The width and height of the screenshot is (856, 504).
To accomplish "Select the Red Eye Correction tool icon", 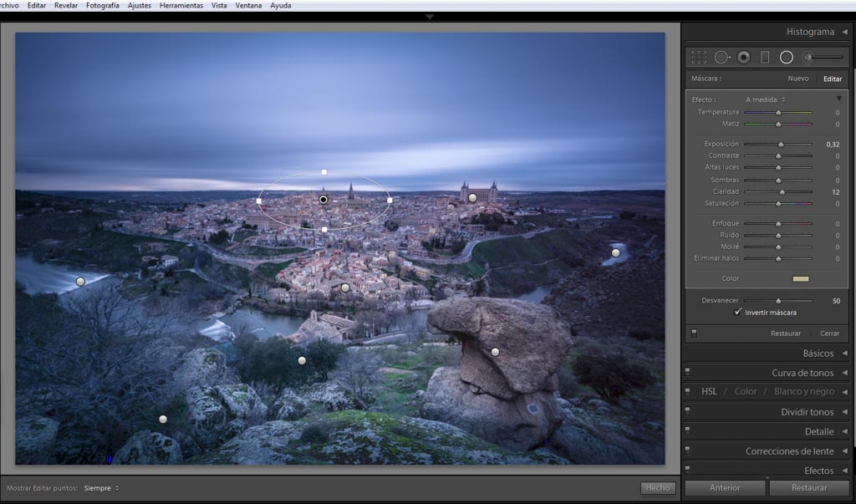I will pos(743,58).
